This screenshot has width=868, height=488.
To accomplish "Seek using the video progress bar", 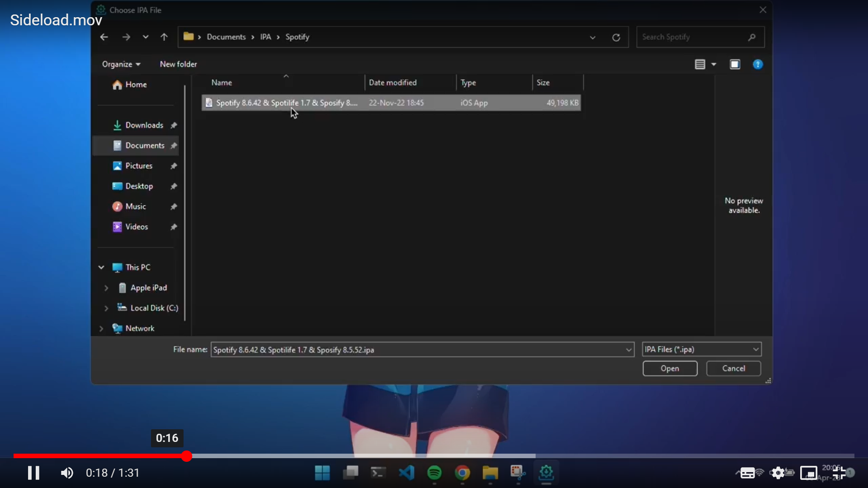I will click(x=434, y=456).
